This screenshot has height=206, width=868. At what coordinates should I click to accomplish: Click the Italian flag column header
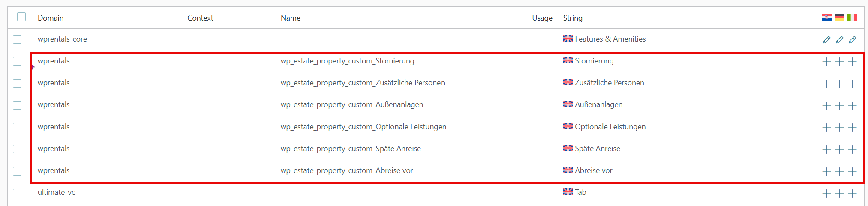click(852, 17)
